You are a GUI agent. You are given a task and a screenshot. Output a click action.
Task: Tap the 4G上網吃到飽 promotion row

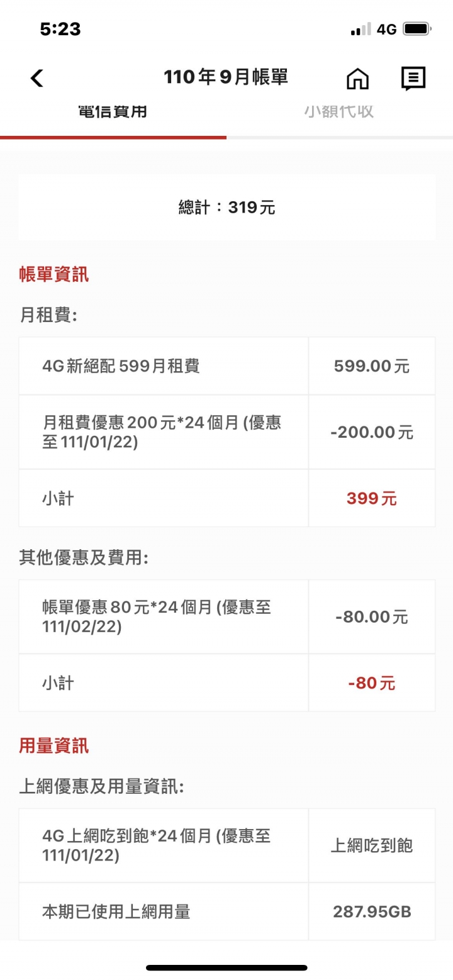pyautogui.click(x=226, y=846)
